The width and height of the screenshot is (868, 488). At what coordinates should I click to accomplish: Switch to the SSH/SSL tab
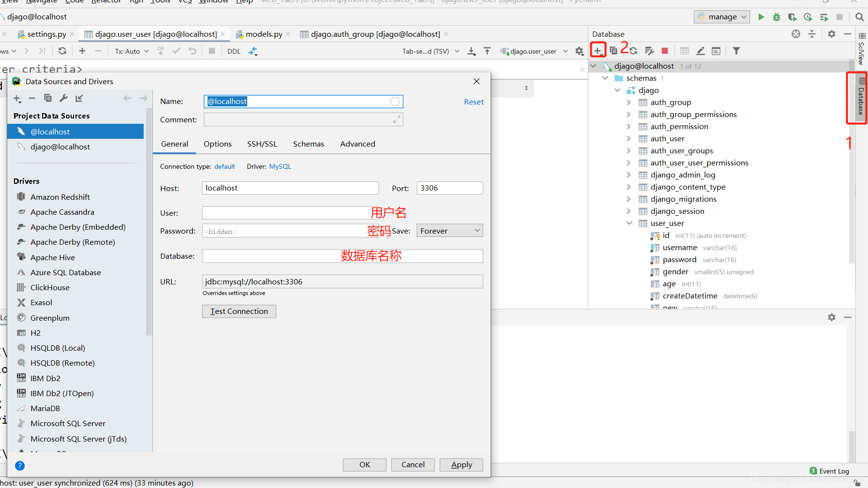[262, 144]
